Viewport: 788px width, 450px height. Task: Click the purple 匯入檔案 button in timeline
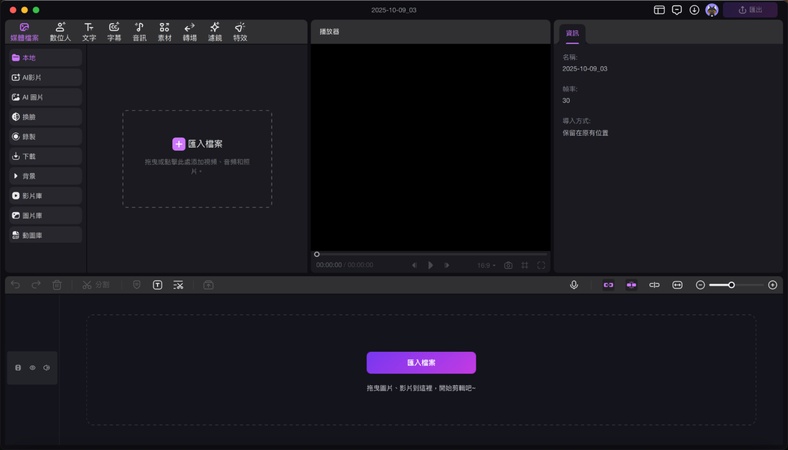pyautogui.click(x=421, y=362)
